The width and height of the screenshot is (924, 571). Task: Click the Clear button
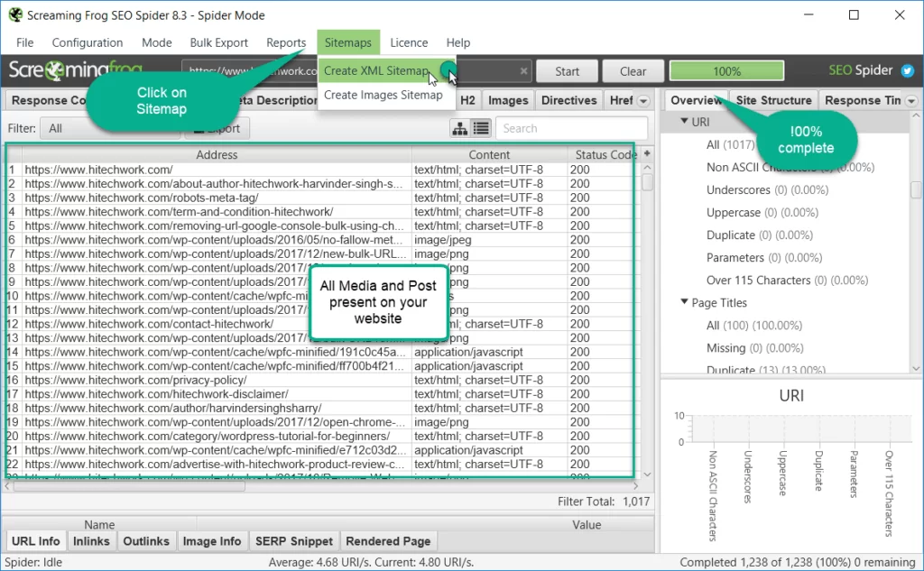[x=633, y=71]
